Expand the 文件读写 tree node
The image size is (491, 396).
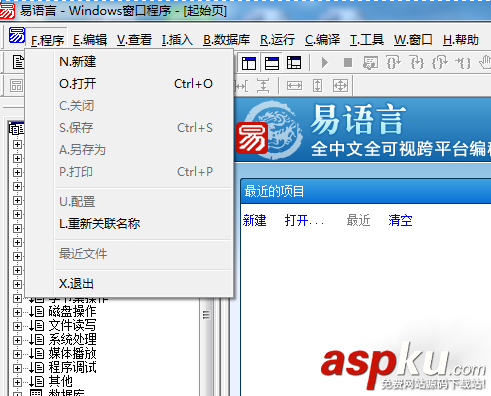[17, 326]
